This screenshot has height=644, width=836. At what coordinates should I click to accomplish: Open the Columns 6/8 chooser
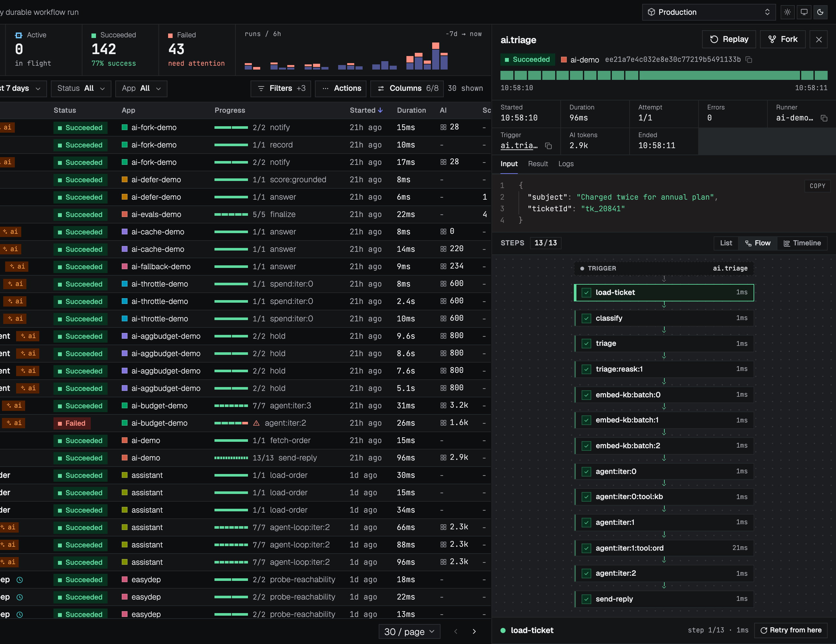(x=407, y=89)
